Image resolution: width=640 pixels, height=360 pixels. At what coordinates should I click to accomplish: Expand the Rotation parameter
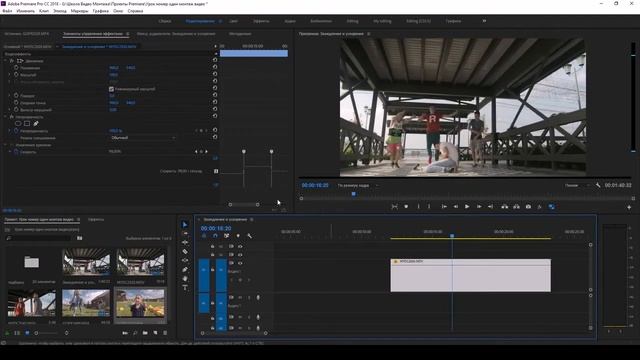click(x=9, y=96)
